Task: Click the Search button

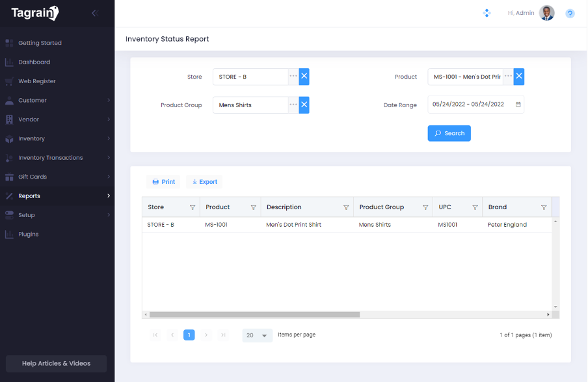Action: [x=449, y=133]
